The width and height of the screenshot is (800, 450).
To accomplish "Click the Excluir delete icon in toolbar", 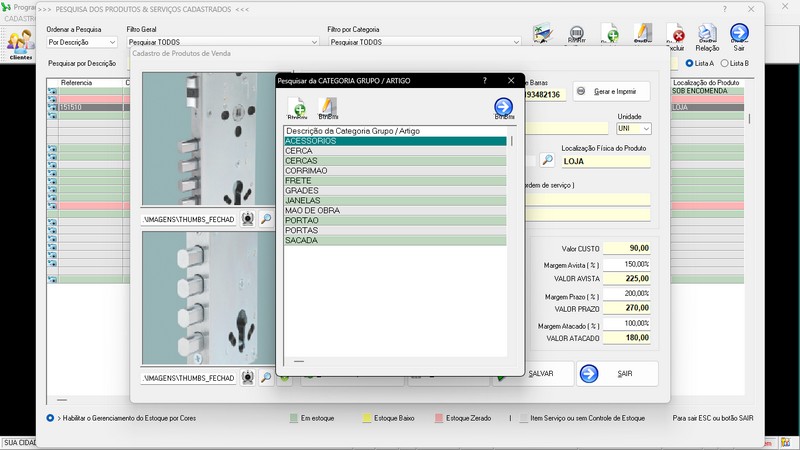I will pos(676,35).
